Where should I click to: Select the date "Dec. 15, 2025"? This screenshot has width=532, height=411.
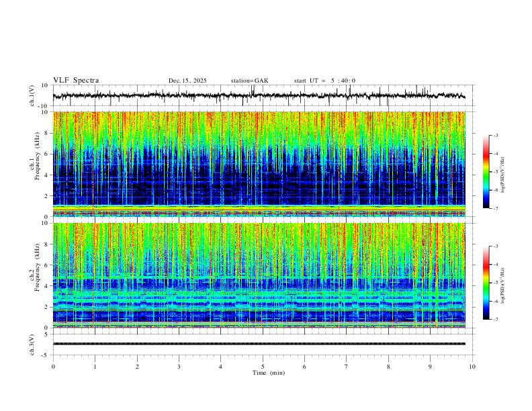click(187, 81)
